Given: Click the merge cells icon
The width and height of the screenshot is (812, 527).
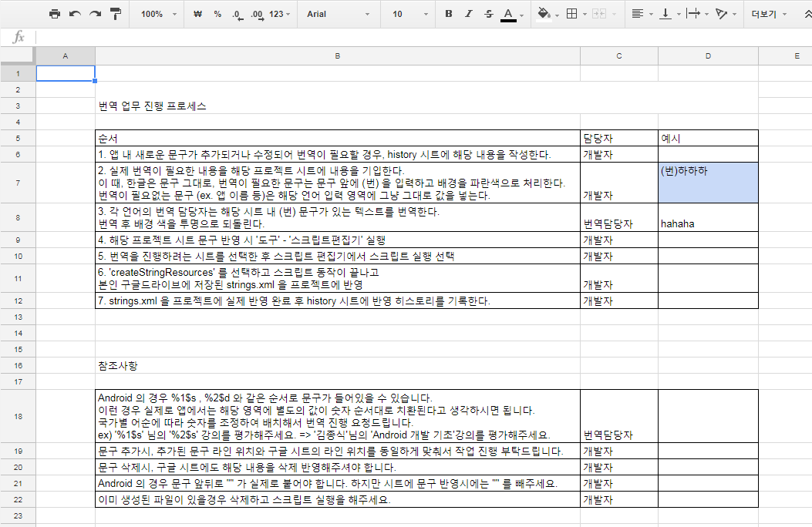Looking at the screenshot, I should (599, 14).
